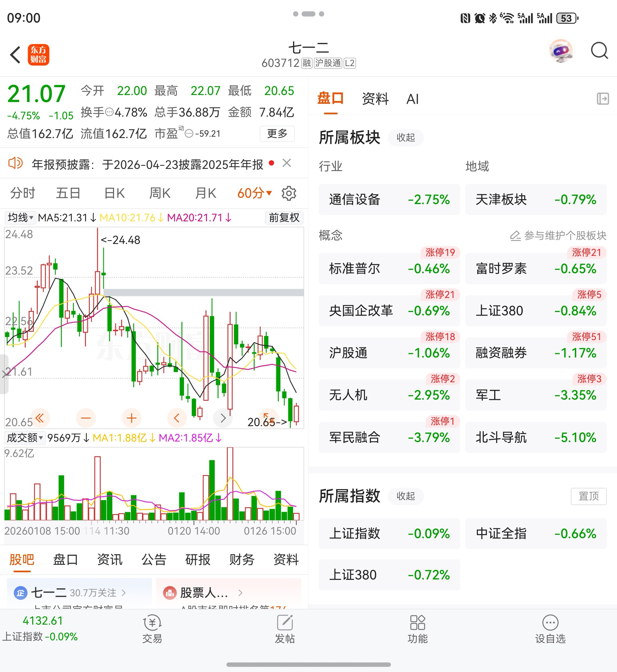Tap the 更多 button for more quotes
Viewport: 617px width, 672px height.
coord(277,134)
